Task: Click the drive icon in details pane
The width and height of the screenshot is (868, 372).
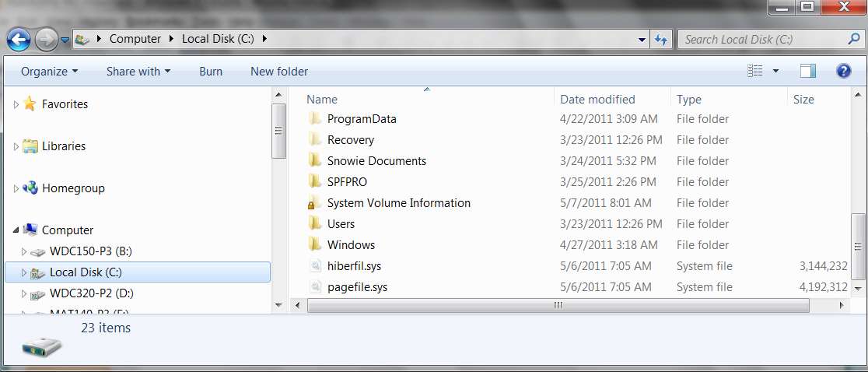Action: (x=42, y=348)
